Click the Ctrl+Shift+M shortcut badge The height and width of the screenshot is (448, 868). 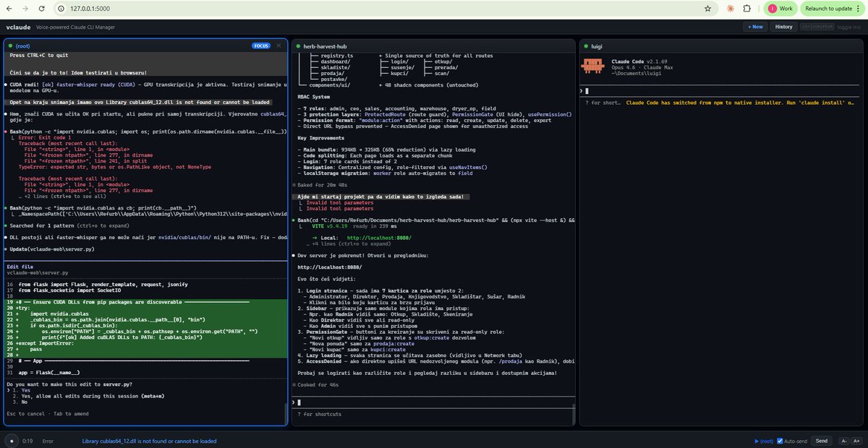tap(817, 27)
